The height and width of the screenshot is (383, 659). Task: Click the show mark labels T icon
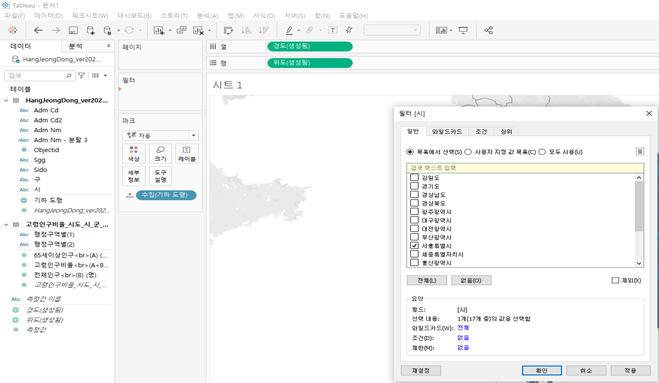pos(332,30)
